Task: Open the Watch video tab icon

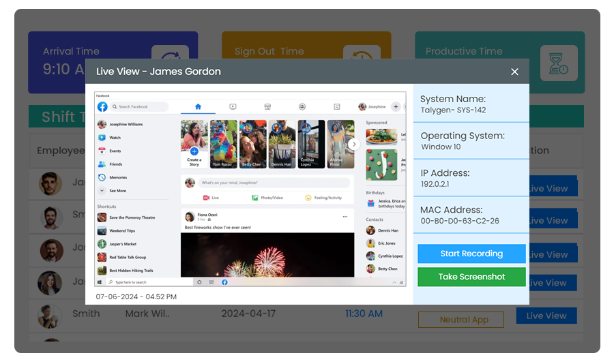Action: (x=233, y=107)
